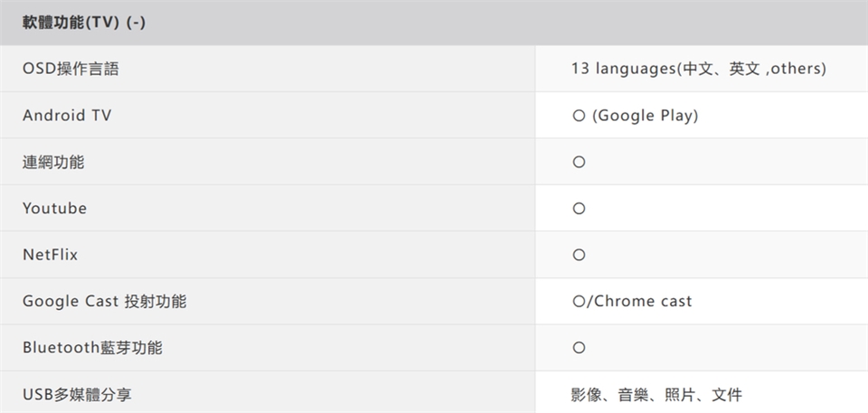This screenshot has width=868, height=413.
Task: Click the Bluetooth藍芽功能 row label
Action: [92, 348]
